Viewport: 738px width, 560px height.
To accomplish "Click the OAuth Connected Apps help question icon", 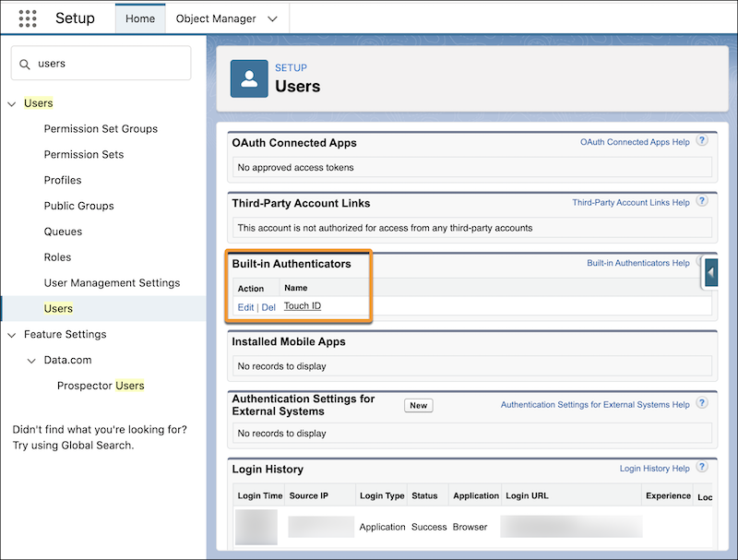I will coord(702,141).
